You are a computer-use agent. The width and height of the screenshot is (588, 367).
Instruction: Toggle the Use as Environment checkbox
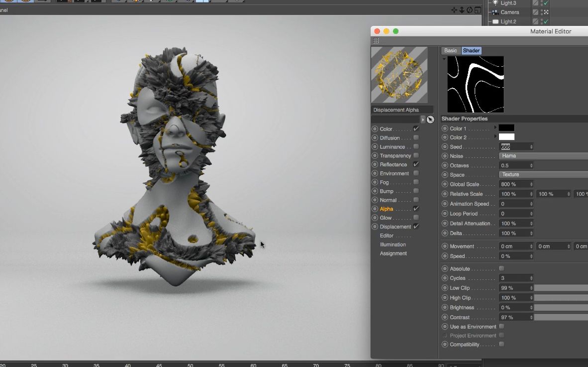pos(501,327)
